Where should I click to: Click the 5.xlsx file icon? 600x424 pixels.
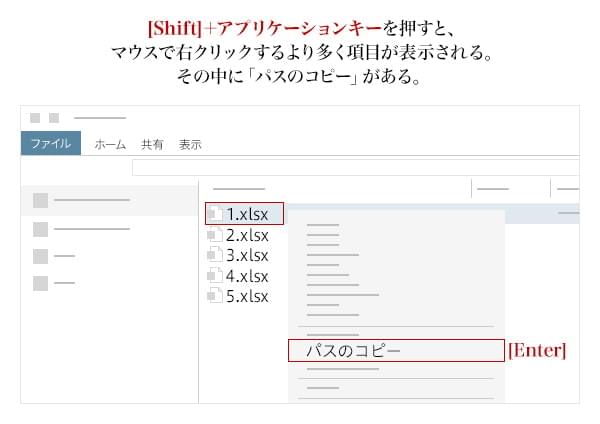[213, 296]
